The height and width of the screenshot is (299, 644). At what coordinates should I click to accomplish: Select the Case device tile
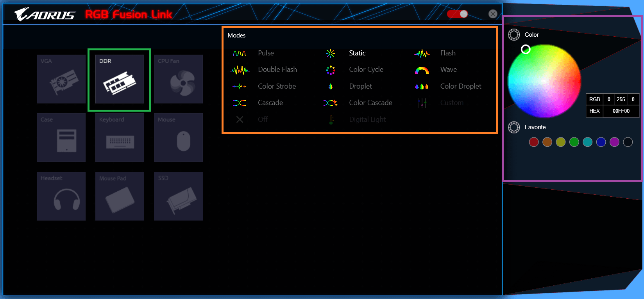tap(61, 137)
